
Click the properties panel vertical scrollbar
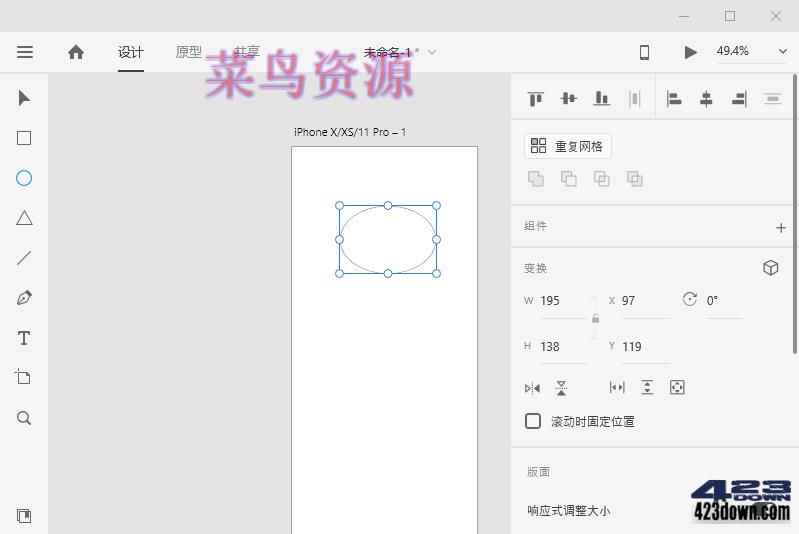795,214
